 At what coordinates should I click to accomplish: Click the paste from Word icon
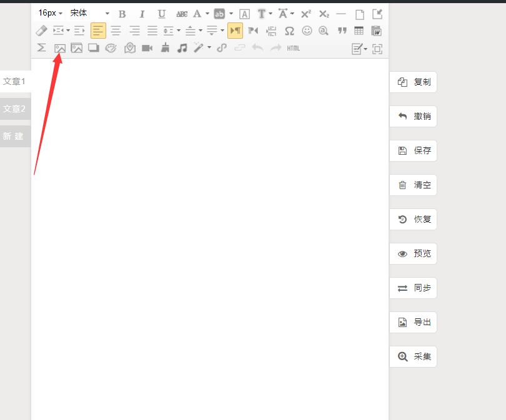coord(376,31)
